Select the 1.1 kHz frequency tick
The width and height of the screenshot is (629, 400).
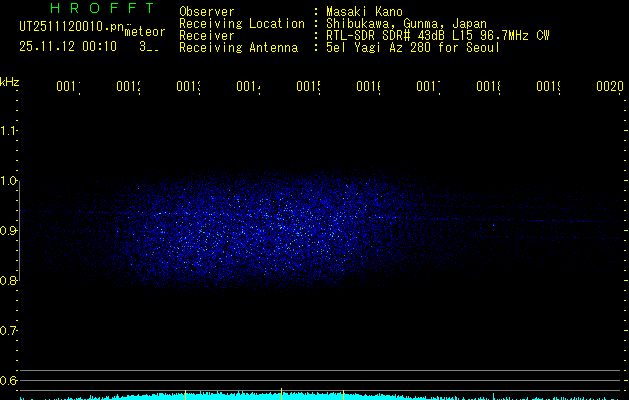[x=9, y=131]
